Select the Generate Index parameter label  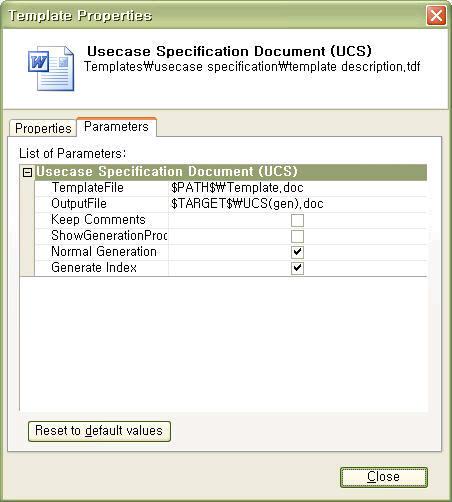[94, 268]
